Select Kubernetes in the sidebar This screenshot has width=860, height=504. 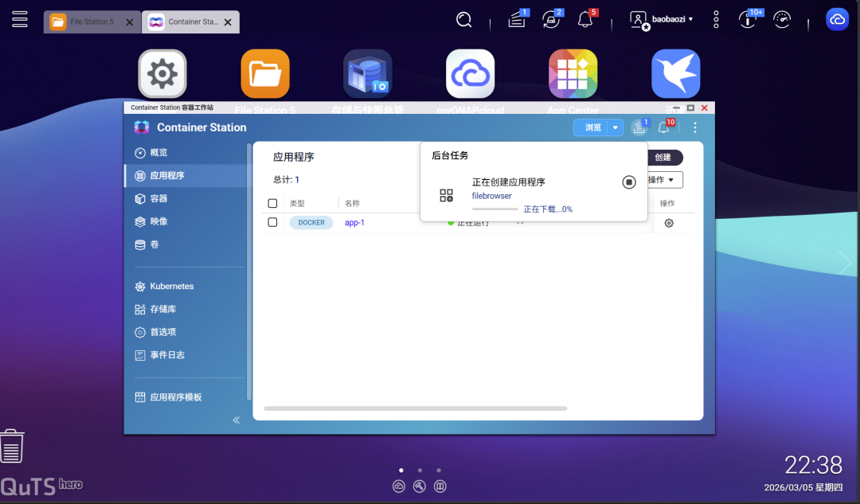coord(170,286)
